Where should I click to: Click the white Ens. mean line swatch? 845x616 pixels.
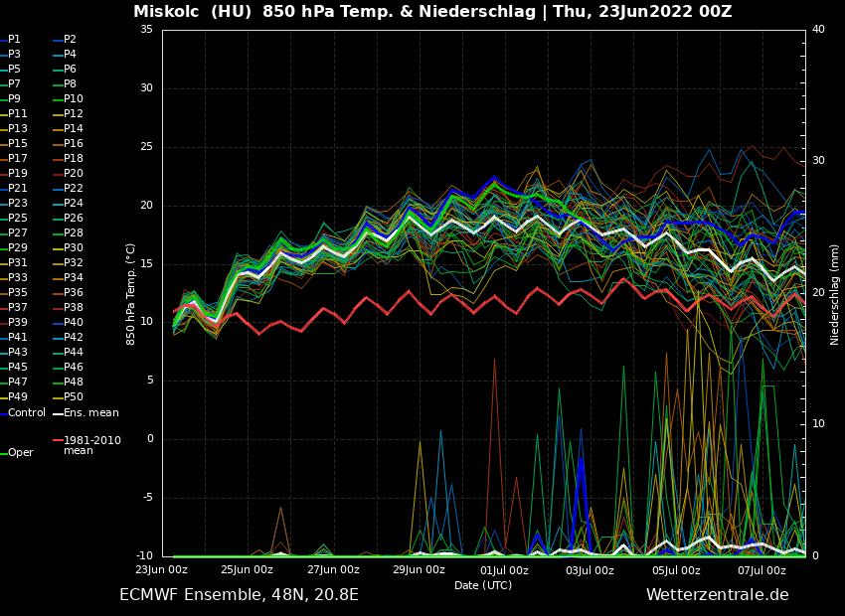click(x=58, y=413)
